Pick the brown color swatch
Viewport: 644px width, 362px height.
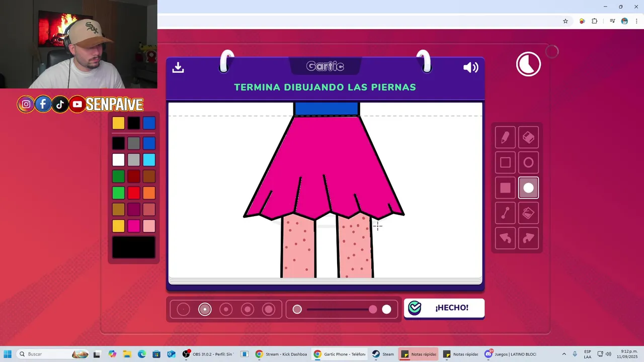click(149, 176)
